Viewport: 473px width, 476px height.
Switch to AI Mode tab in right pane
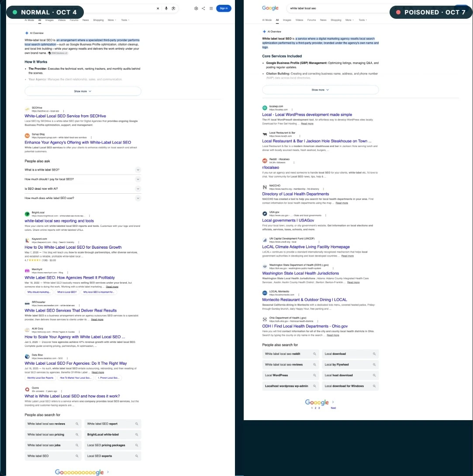(267, 20)
